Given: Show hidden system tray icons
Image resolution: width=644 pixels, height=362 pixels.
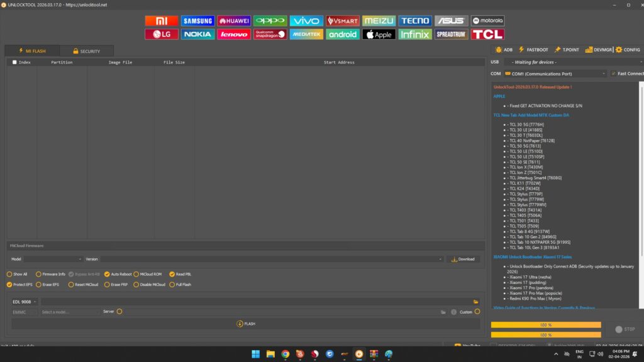Looking at the screenshot, I should [556, 354].
